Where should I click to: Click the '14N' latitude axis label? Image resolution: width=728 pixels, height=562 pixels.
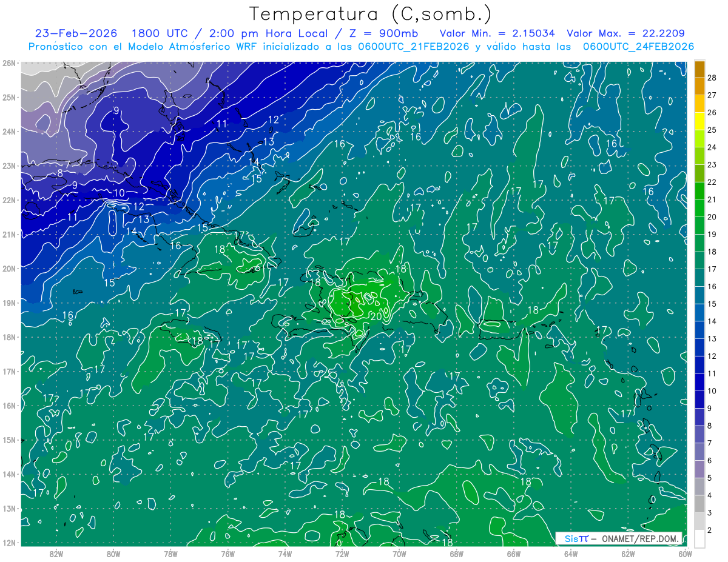point(8,474)
